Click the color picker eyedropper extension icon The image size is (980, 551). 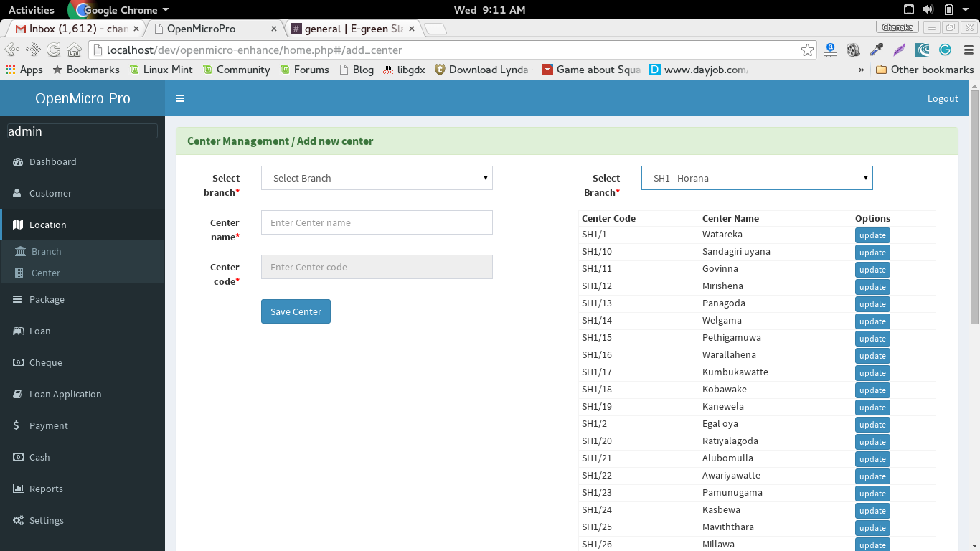876,50
